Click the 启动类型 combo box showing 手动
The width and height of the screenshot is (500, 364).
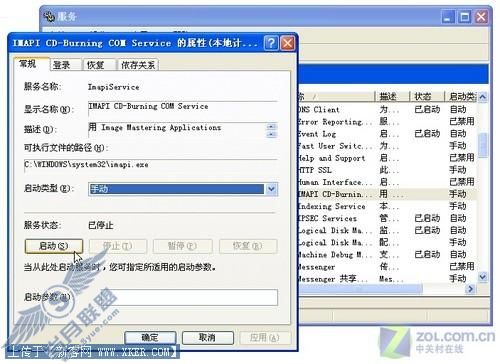183,189
